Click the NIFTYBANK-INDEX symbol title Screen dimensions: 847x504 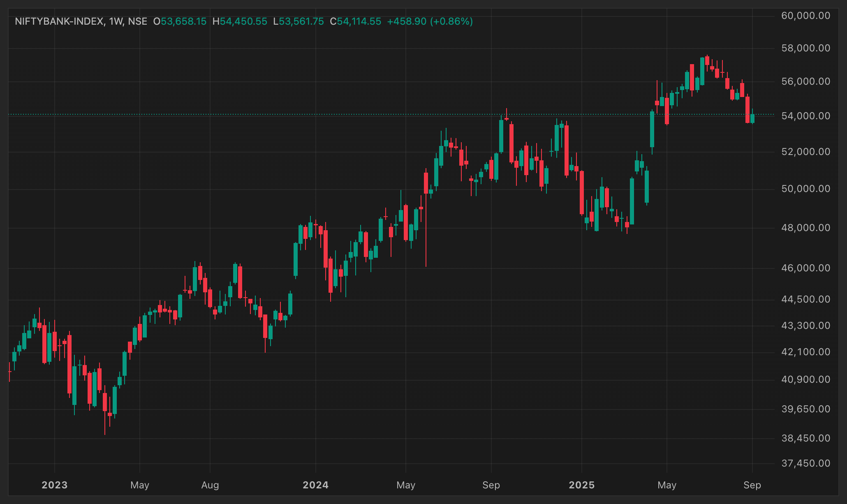point(60,21)
